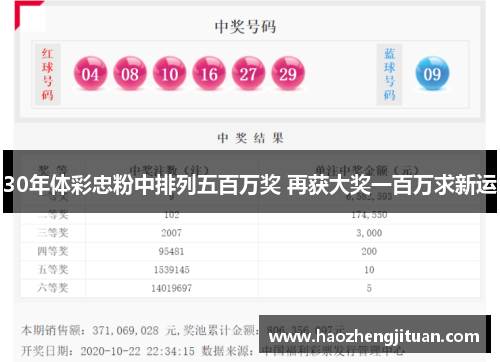Click red ball number 27
This screenshot has width=500, height=362.
coord(249,73)
